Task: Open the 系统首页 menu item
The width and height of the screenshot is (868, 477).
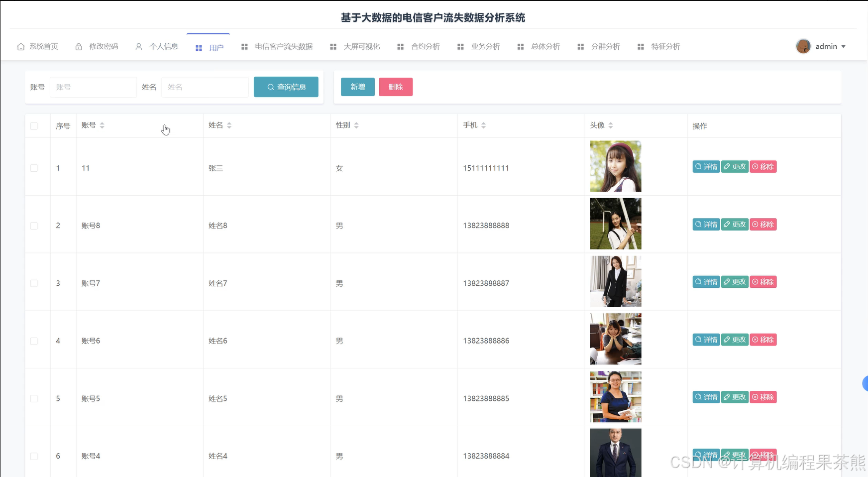Action: pyautogui.click(x=38, y=46)
